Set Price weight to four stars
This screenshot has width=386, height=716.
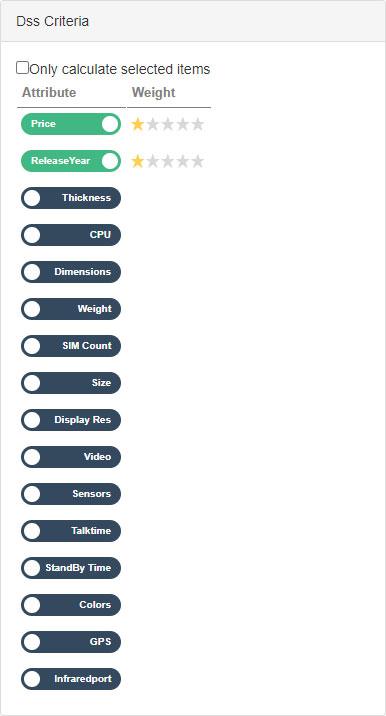[183, 124]
